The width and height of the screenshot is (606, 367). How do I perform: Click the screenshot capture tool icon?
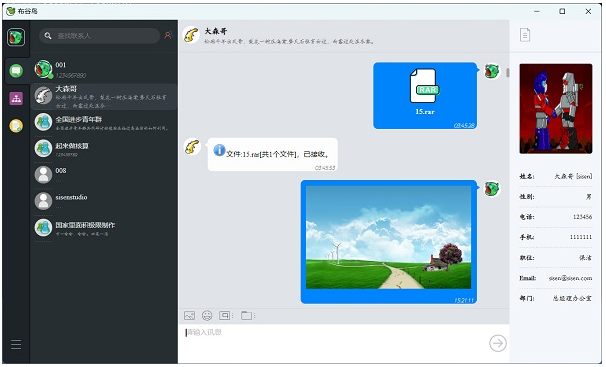[x=225, y=316]
